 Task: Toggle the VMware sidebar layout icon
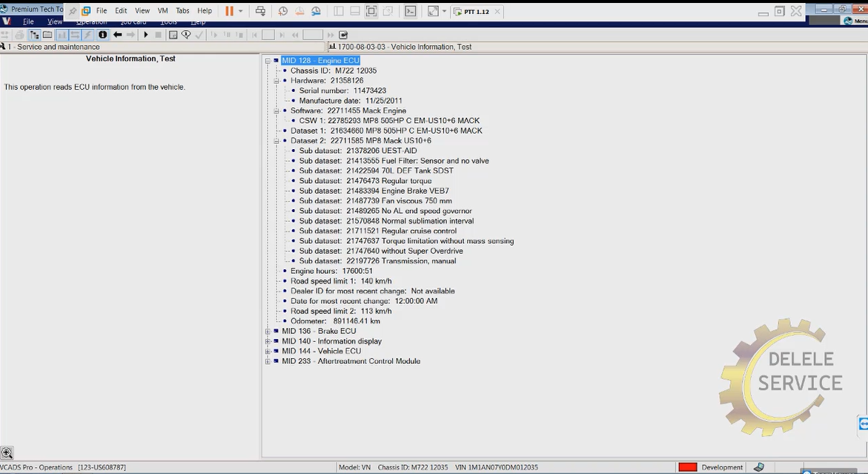click(339, 11)
